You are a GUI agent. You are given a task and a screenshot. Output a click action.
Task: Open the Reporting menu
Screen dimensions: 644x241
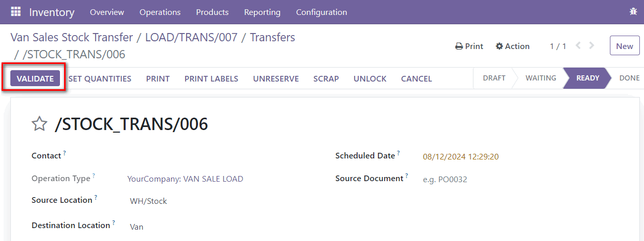point(262,12)
